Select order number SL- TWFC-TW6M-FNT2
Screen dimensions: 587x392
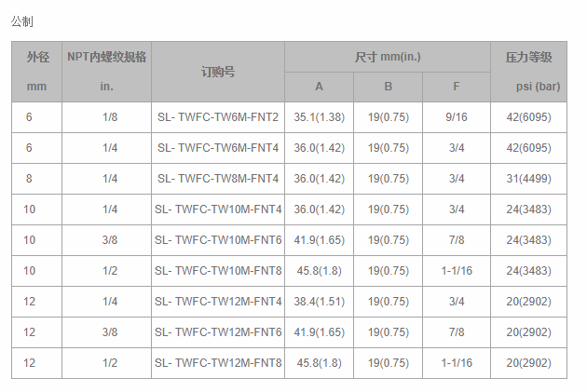(x=218, y=117)
